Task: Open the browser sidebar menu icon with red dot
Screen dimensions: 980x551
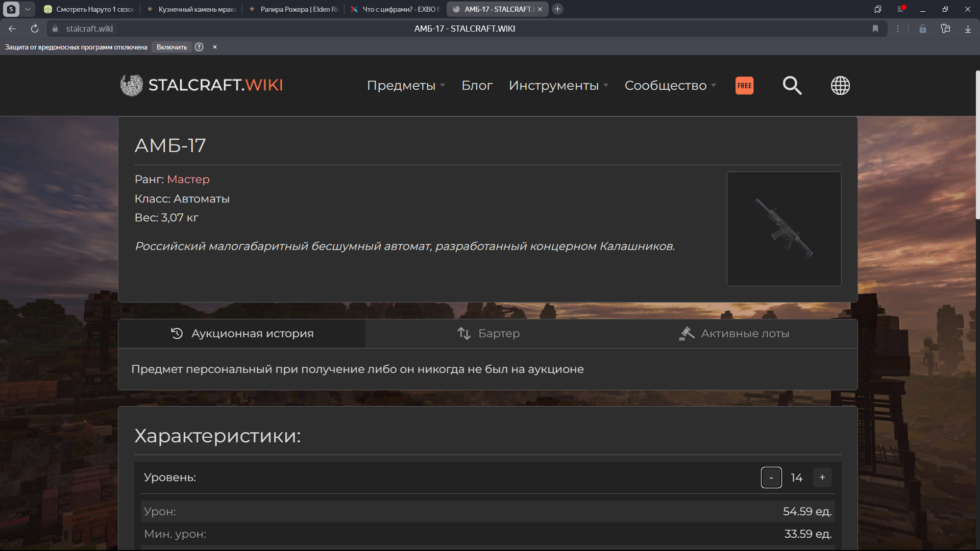Action: [900, 9]
